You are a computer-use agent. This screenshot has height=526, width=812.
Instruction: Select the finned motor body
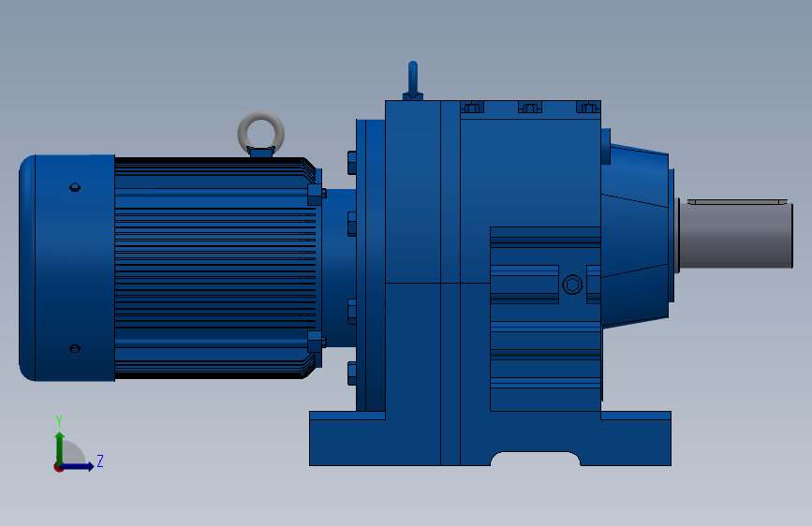click(x=214, y=269)
